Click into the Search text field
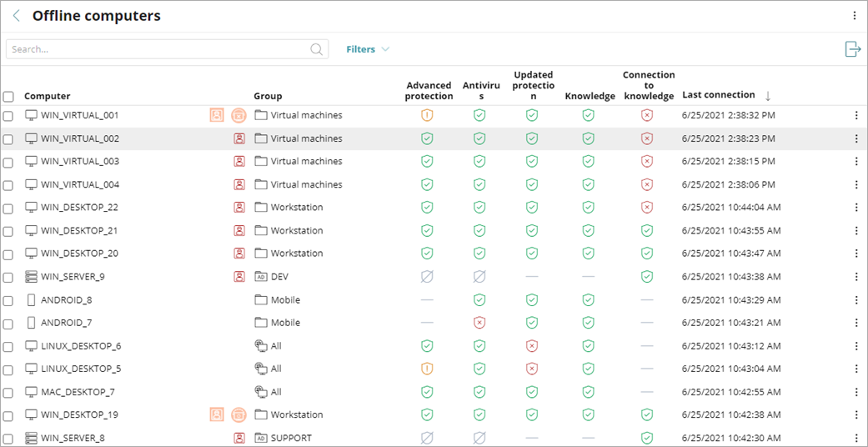This screenshot has width=868, height=447. tap(158, 49)
